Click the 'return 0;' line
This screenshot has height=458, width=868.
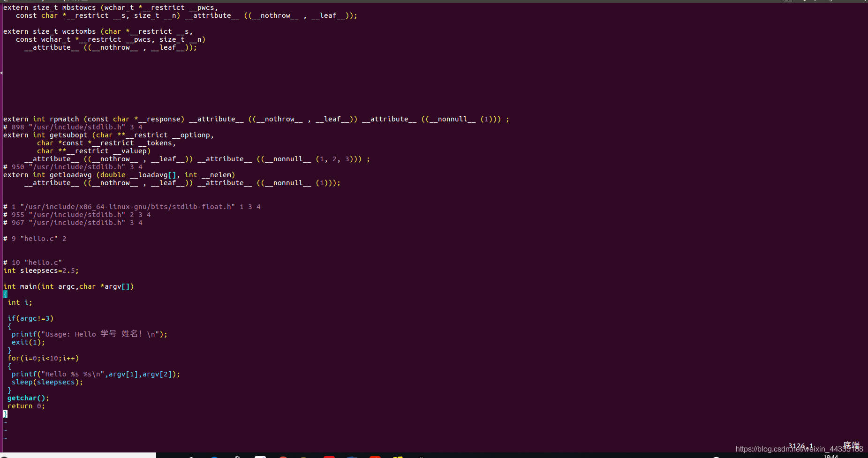(x=26, y=406)
